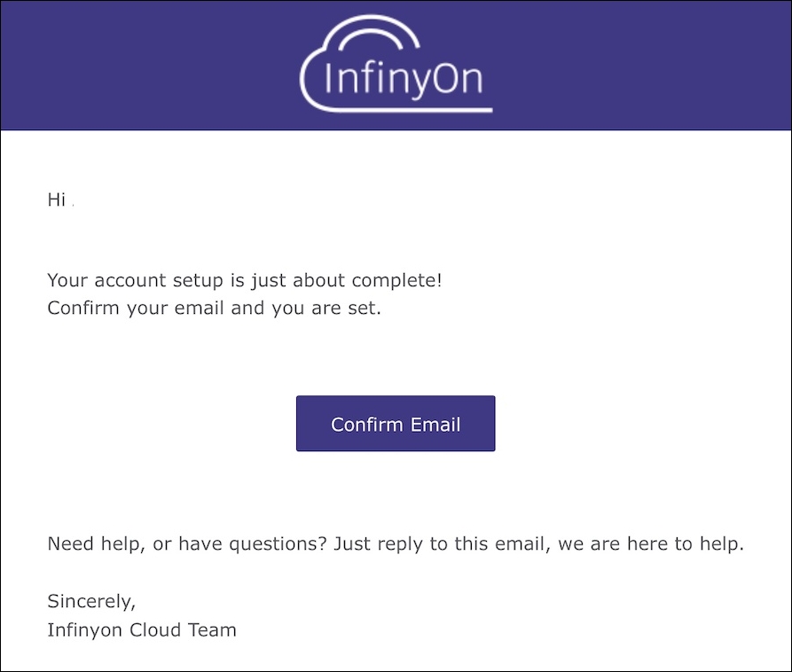This screenshot has height=672, width=792.
Task: Click the Infinyon Cloud Team signature
Action: click(141, 630)
